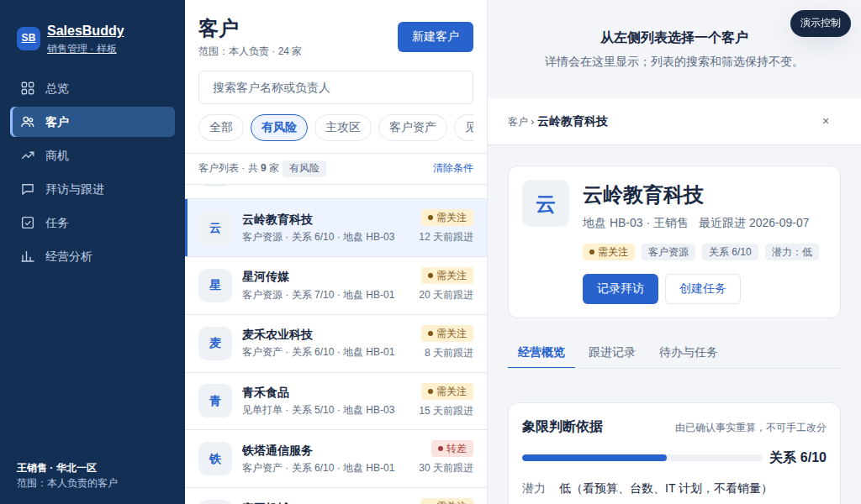This screenshot has height=504, width=861.
Task: Click the 有风险 tag beside 客户列表
Action: (304, 168)
